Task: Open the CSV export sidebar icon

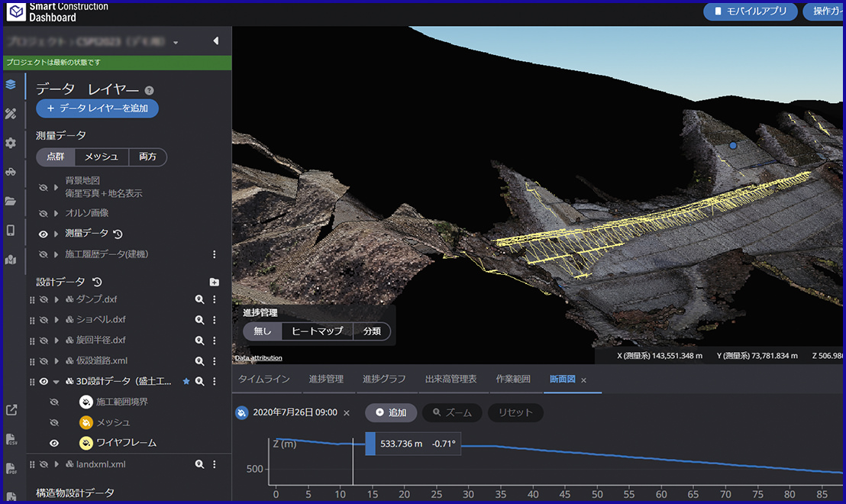Action: point(11,439)
